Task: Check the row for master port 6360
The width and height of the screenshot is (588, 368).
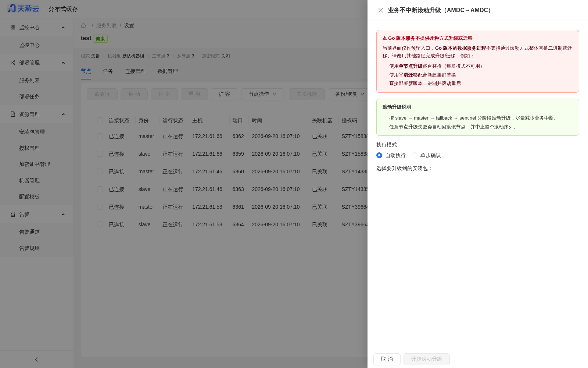Action: 100,171
